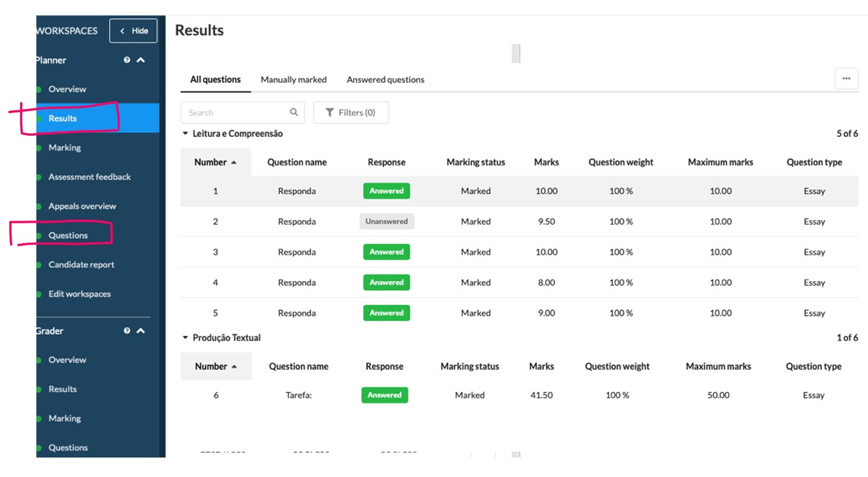This screenshot has width=868, height=477.
Task: Click the Unanswered badge on question 2
Action: pyautogui.click(x=386, y=221)
